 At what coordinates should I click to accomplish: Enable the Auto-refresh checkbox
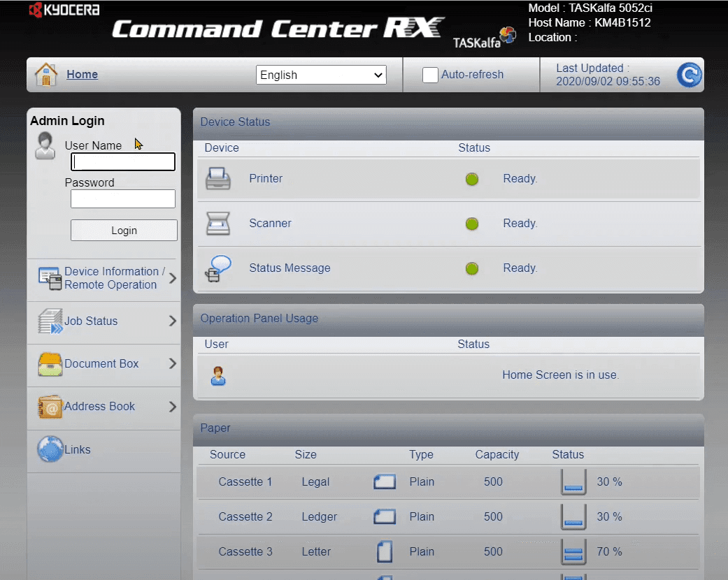click(x=430, y=75)
